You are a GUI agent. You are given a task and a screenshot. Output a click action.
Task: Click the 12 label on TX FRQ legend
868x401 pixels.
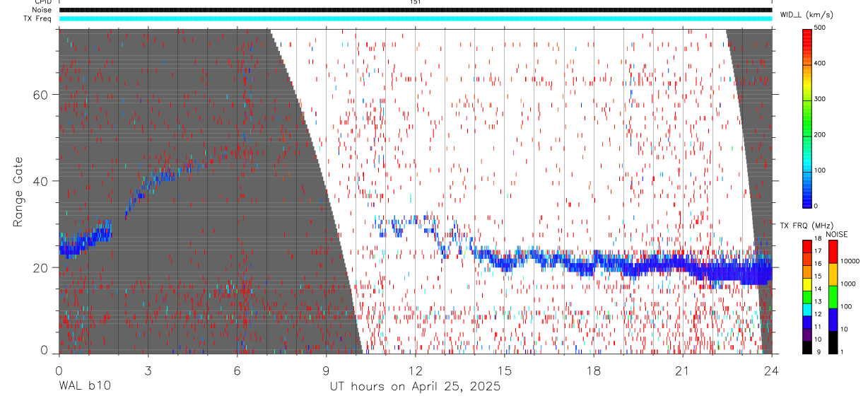pos(817,315)
